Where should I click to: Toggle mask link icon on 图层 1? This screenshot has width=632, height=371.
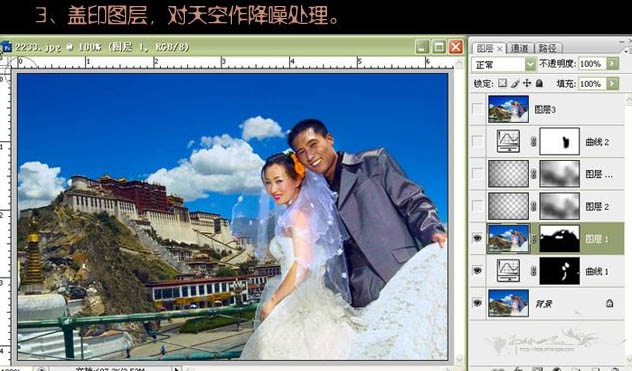tap(533, 238)
